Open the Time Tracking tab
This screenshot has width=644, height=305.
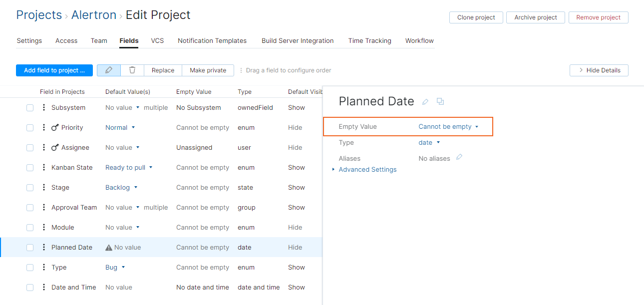pyautogui.click(x=369, y=41)
